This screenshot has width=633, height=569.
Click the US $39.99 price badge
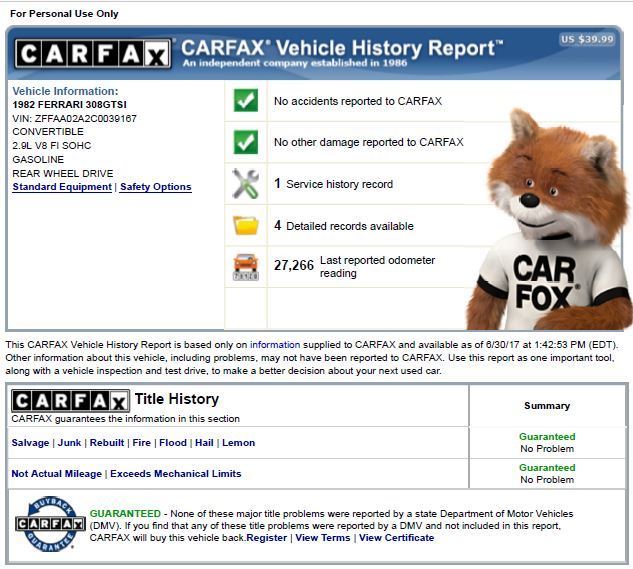tap(587, 39)
